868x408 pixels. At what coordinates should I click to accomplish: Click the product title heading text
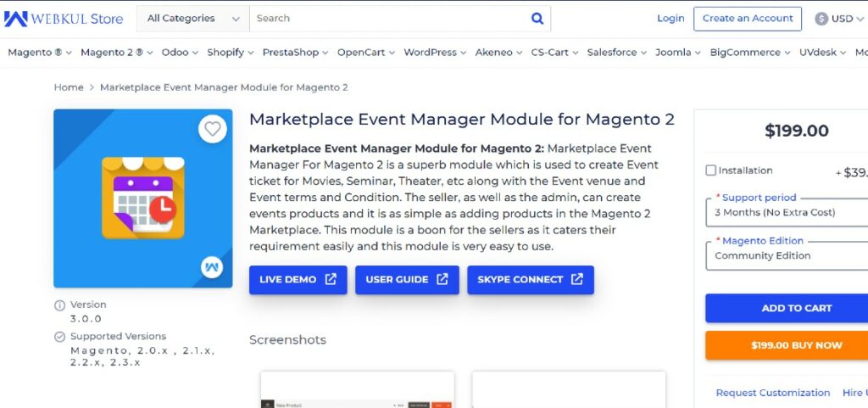[x=462, y=120]
